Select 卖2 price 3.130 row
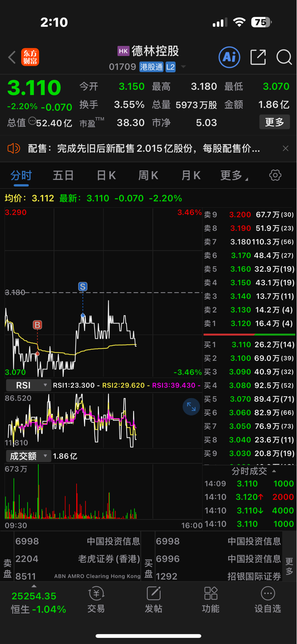This screenshot has height=644, width=297. tap(249, 310)
